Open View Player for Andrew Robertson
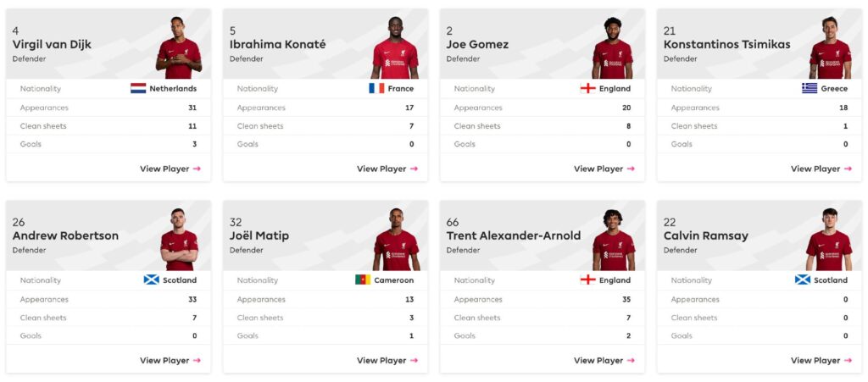The image size is (868, 382). tap(170, 360)
